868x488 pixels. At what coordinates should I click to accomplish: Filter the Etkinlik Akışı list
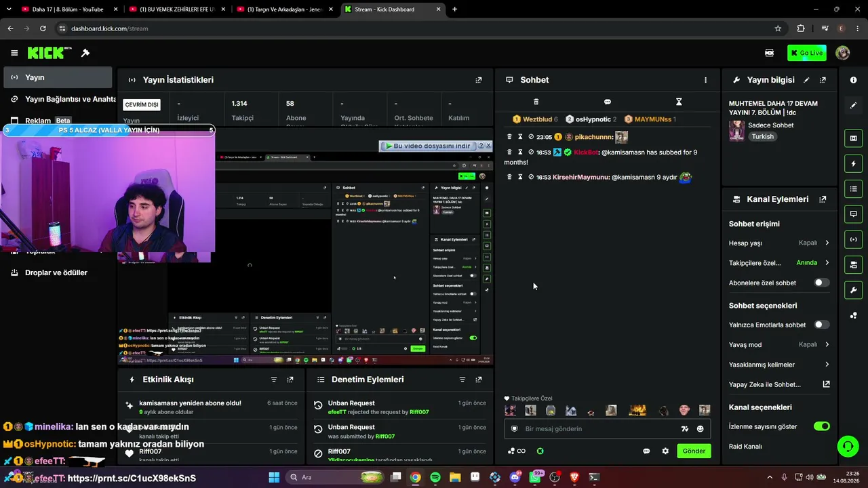(274, 380)
